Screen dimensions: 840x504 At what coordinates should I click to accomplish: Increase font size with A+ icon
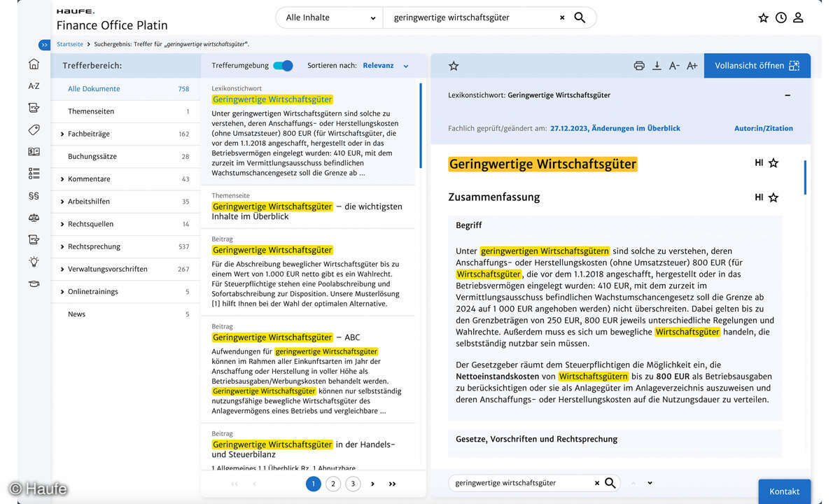tap(692, 66)
